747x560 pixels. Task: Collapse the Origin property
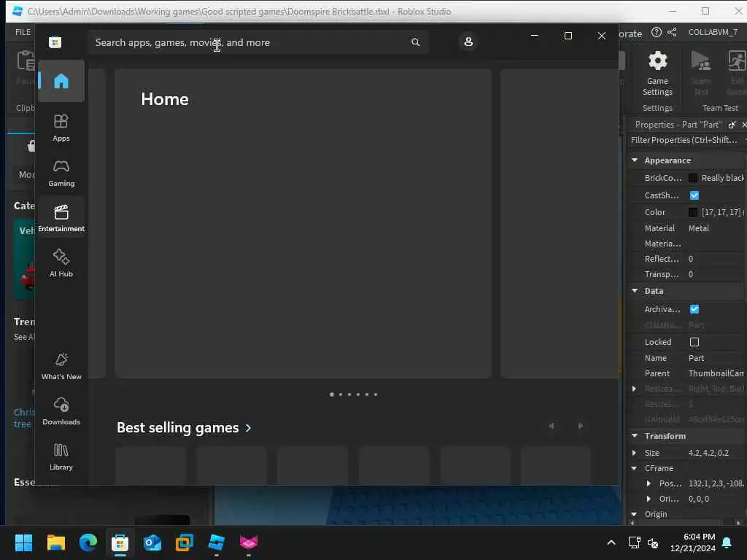tap(634, 514)
